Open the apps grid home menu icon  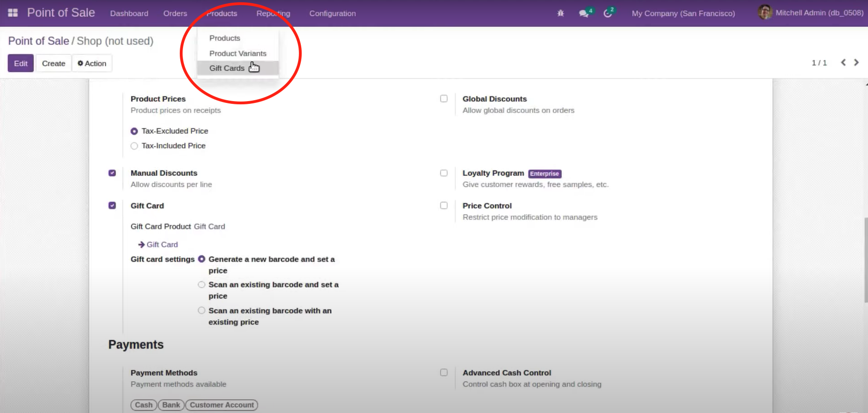tap(13, 13)
